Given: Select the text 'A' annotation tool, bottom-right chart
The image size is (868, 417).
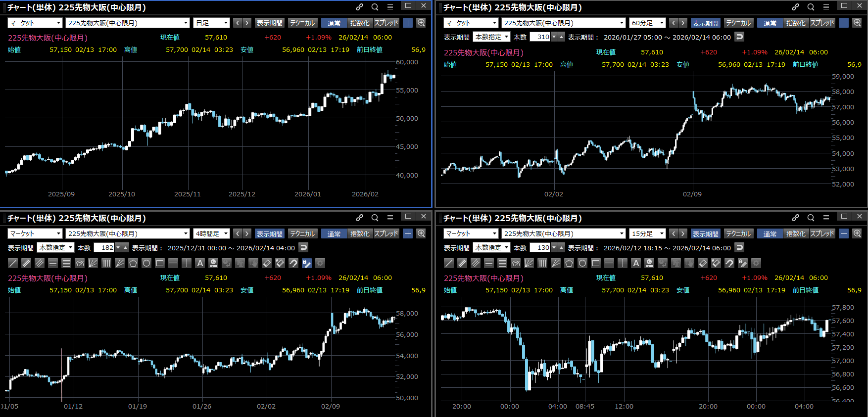Looking at the screenshot, I should pyautogui.click(x=636, y=263).
